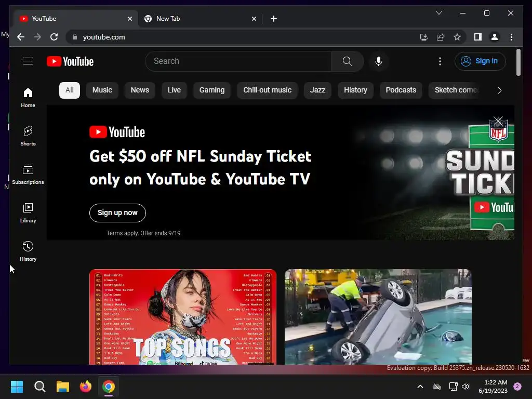Go back with browser back arrow
The width and height of the screenshot is (532, 399).
click(x=21, y=37)
